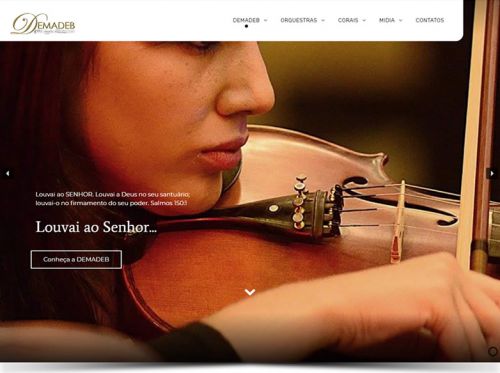The width and height of the screenshot is (500, 373).
Task: Open the DEMADEB menu item
Action: (246, 20)
